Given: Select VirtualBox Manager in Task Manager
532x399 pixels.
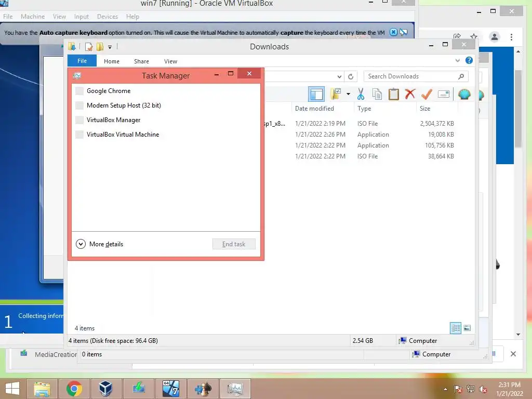Looking at the screenshot, I should click(166, 120).
